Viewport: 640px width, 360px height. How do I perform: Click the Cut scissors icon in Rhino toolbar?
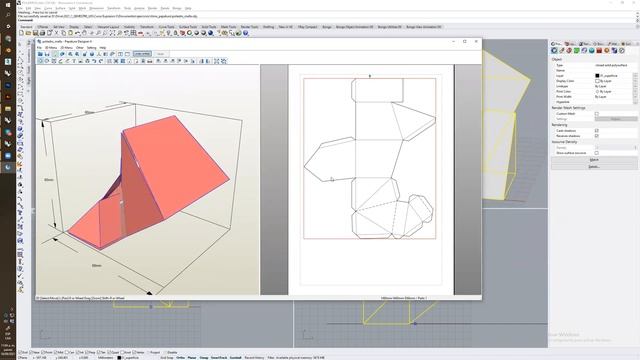click(x=56, y=33)
